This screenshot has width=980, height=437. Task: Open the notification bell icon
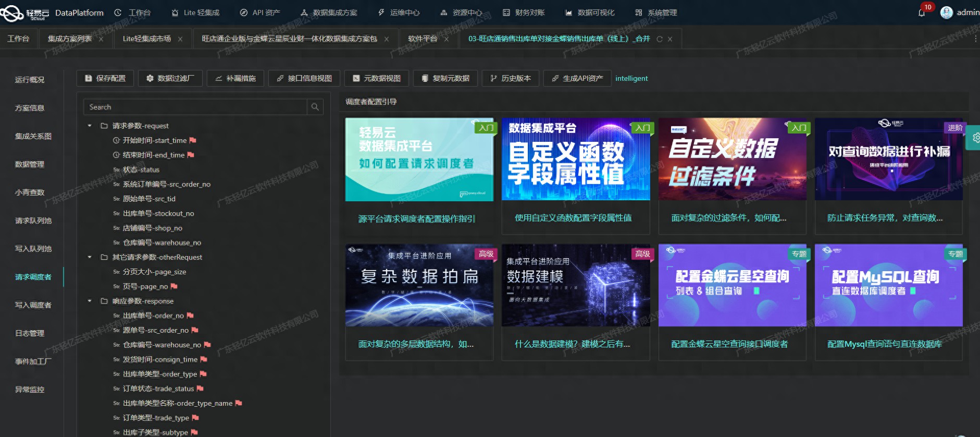point(921,13)
